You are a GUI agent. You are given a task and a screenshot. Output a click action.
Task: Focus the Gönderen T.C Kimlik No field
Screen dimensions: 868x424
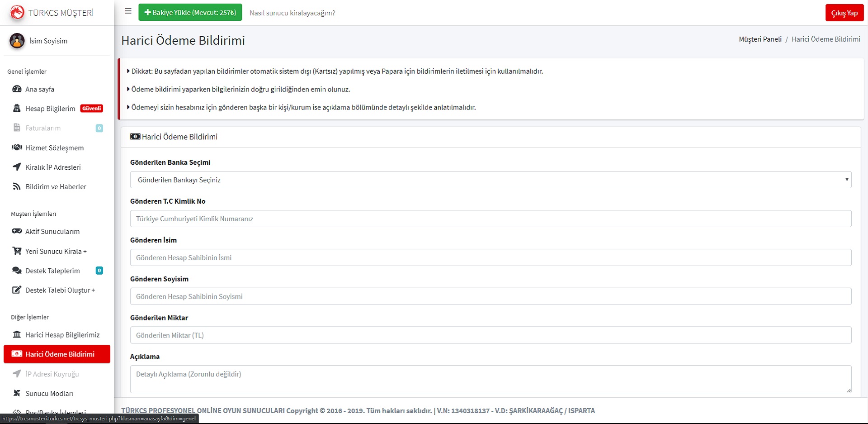491,219
